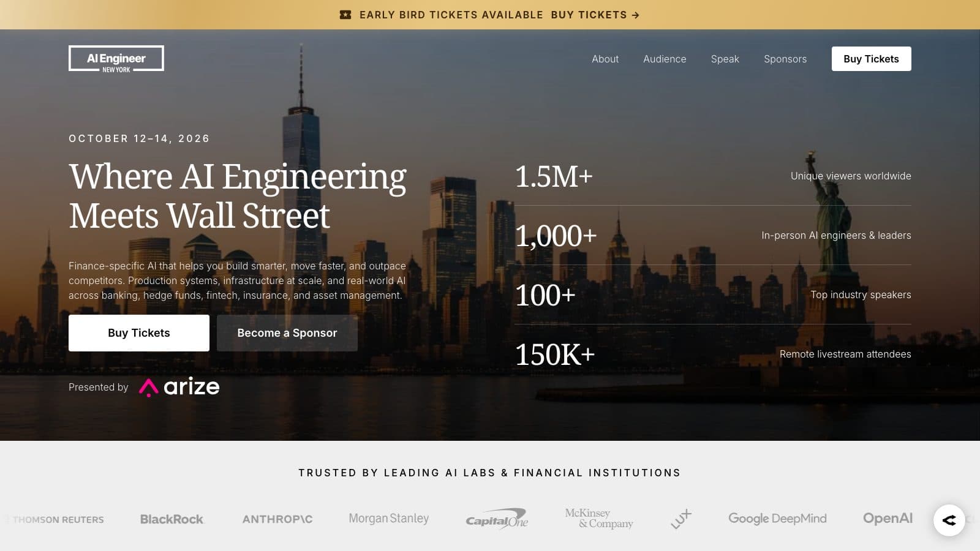Click the Thomson Reuters logo

coord(55,519)
